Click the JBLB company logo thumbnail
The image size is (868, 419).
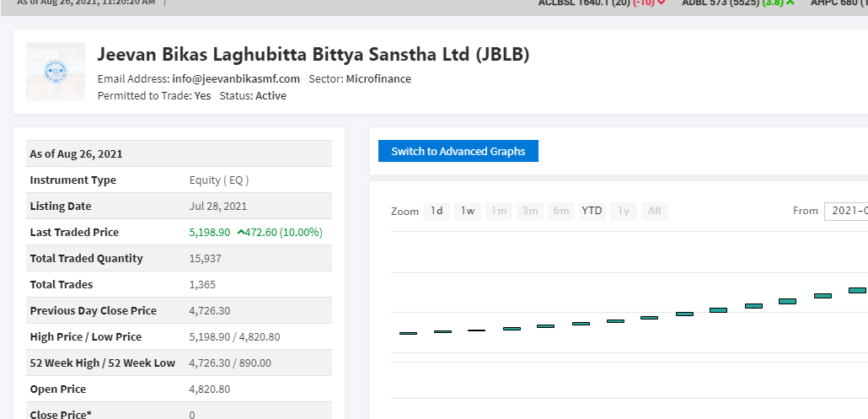click(x=56, y=72)
